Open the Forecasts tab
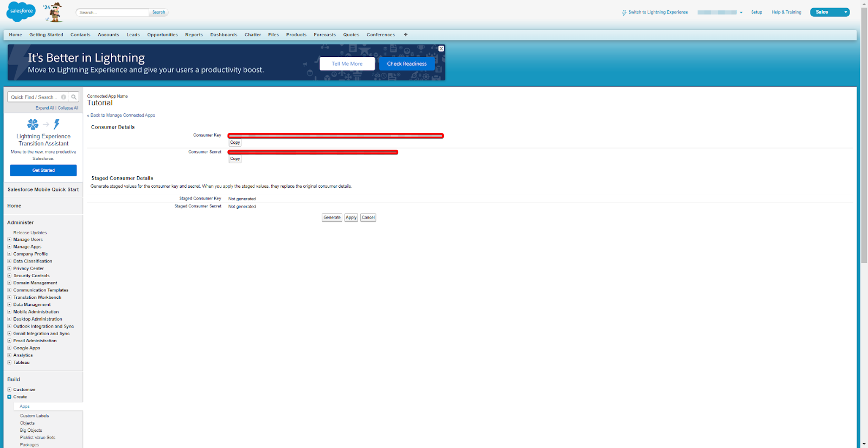The width and height of the screenshot is (868, 448). point(325,35)
